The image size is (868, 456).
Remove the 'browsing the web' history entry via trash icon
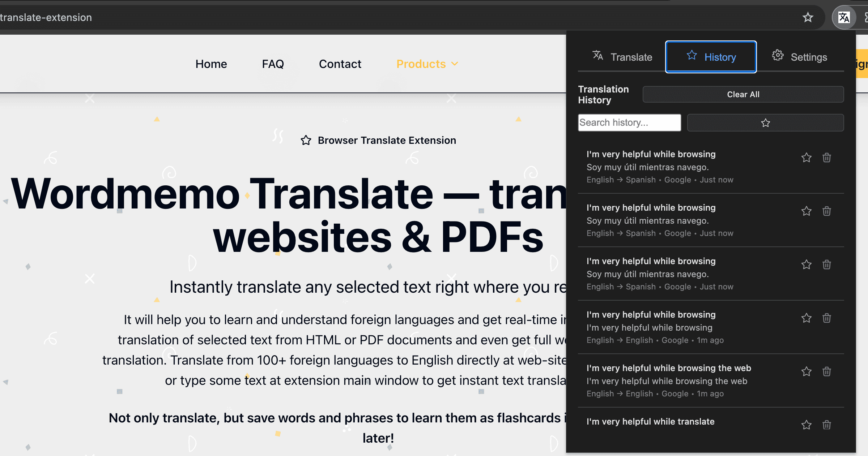pyautogui.click(x=827, y=371)
